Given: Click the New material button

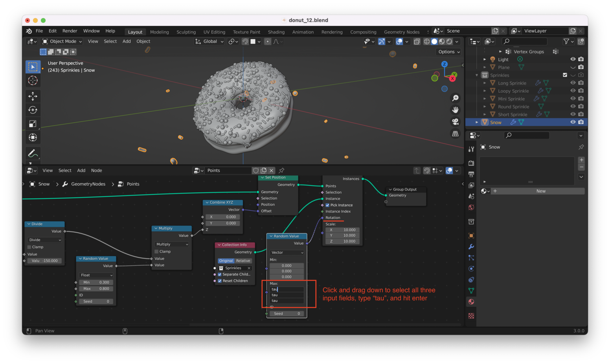Looking at the screenshot, I should click(541, 191).
